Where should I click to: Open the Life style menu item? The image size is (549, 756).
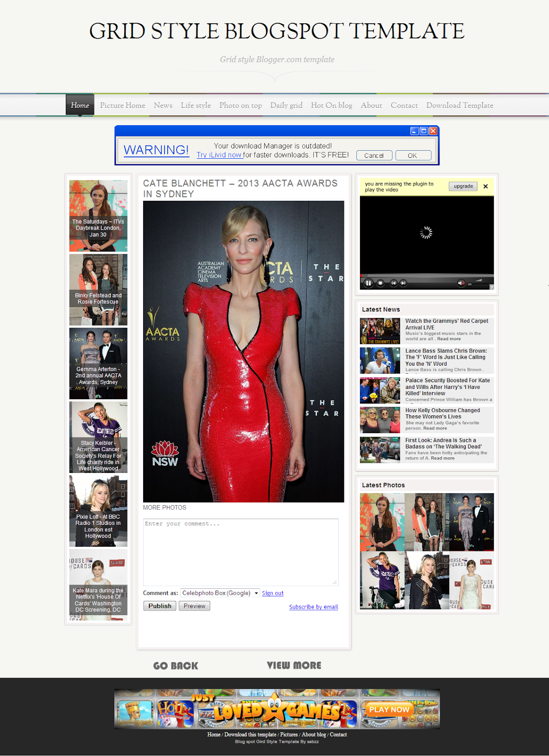coord(196,105)
